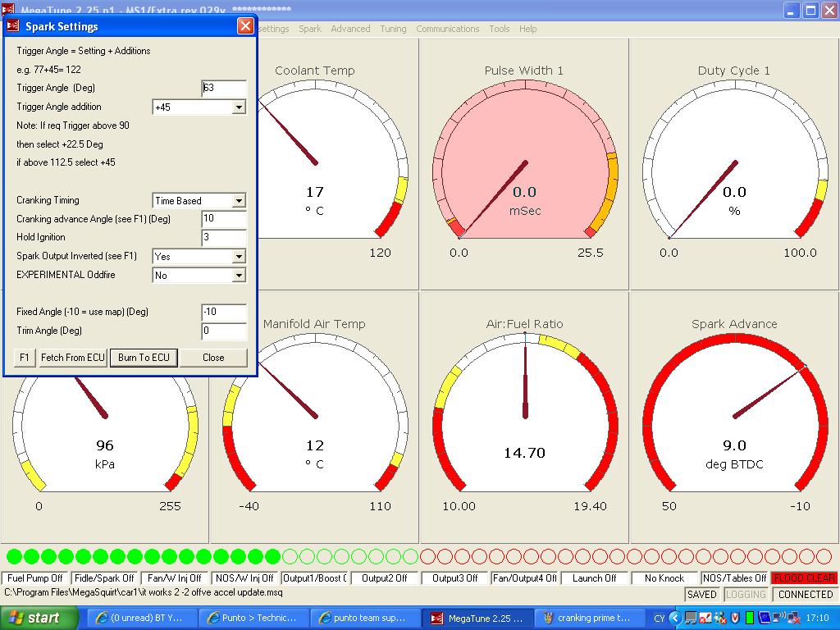Open the CY language indicator
Viewport: 840px width, 630px height.
point(659,619)
